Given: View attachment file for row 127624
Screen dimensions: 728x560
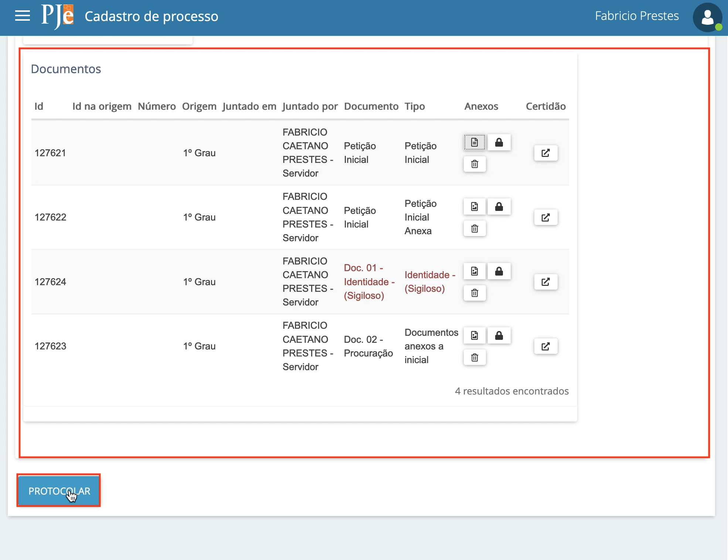Looking at the screenshot, I should 474,271.
